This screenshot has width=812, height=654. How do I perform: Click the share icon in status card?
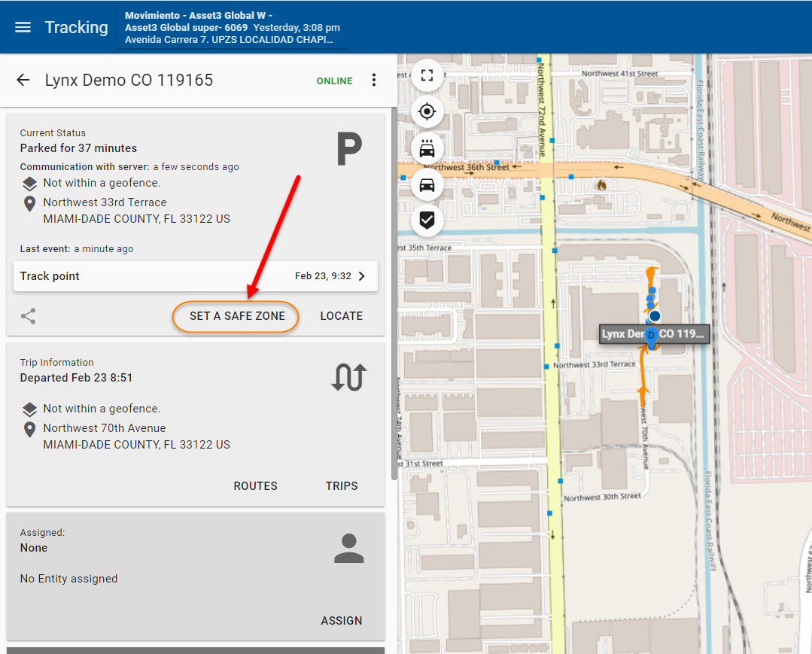29,316
